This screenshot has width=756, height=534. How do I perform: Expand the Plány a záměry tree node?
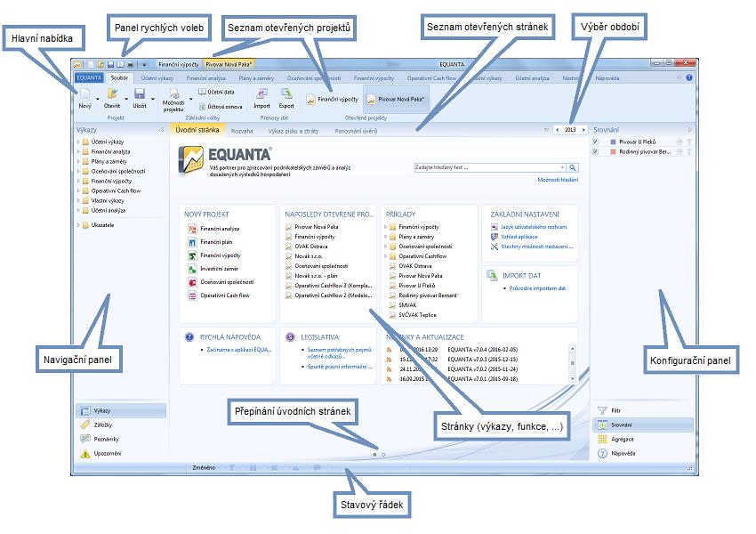point(78,161)
